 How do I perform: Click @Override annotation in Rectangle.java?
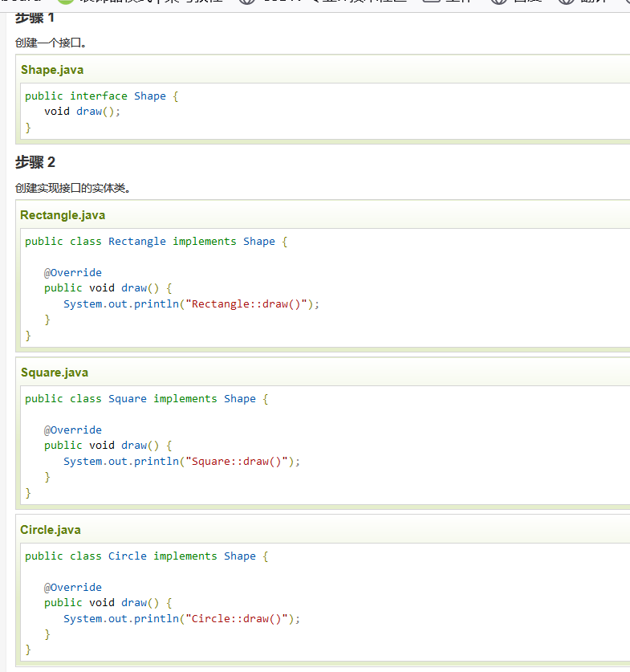(x=73, y=273)
